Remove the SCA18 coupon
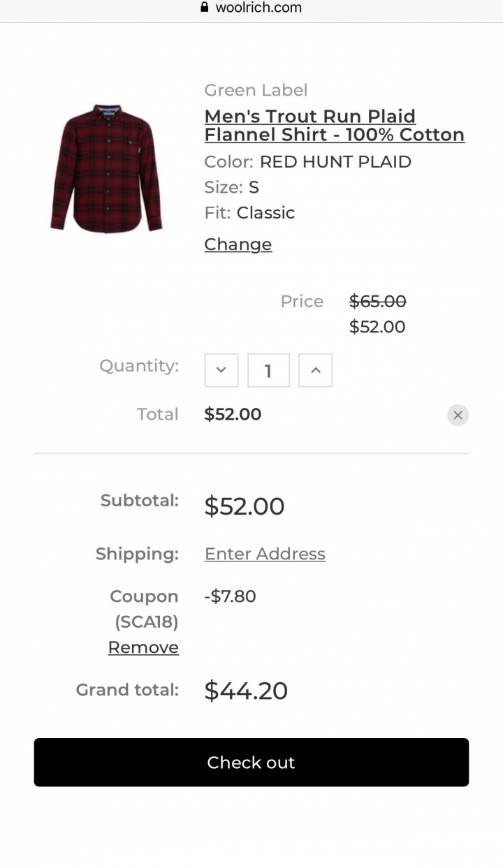Screen dimensions: 503x868 (143, 647)
